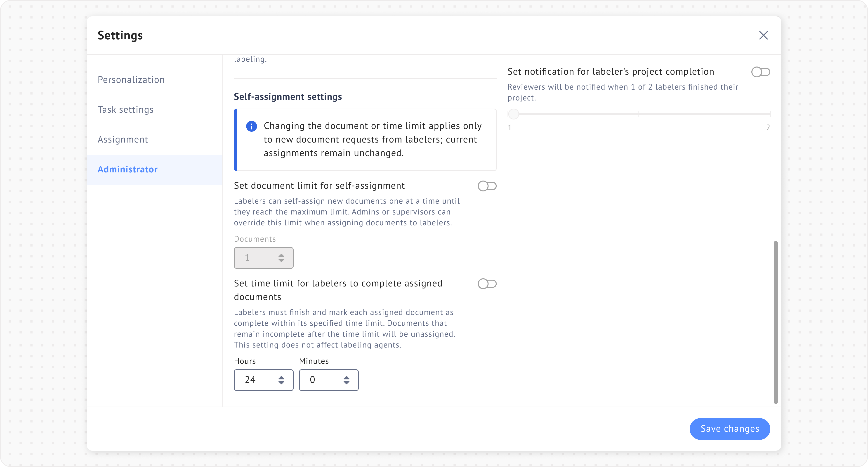
Task: Decrease Minutes using down arrow stepper
Action: click(x=346, y=383)
